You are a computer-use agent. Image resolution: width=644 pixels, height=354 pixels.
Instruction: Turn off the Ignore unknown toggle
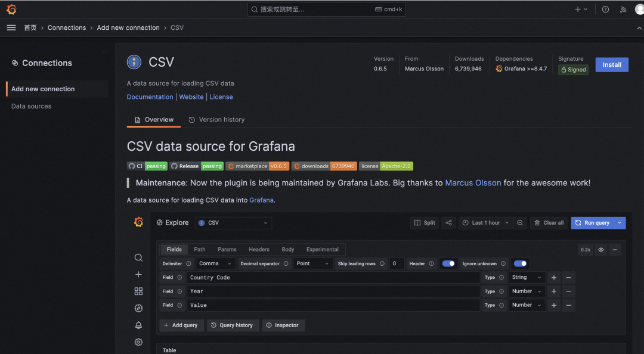[520, 263]
